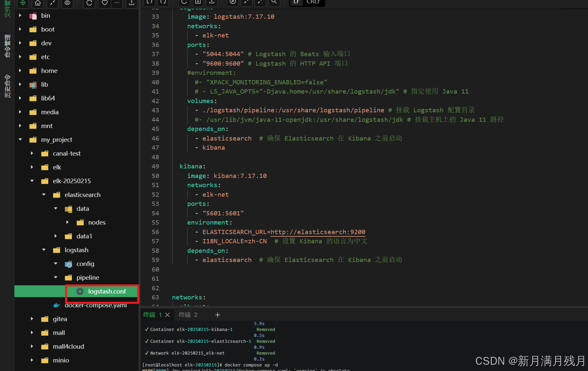This screenshot has width=588, height=371.
Task: Click on 'image: kibana:7.17.10' text
Action: [227, 176]
